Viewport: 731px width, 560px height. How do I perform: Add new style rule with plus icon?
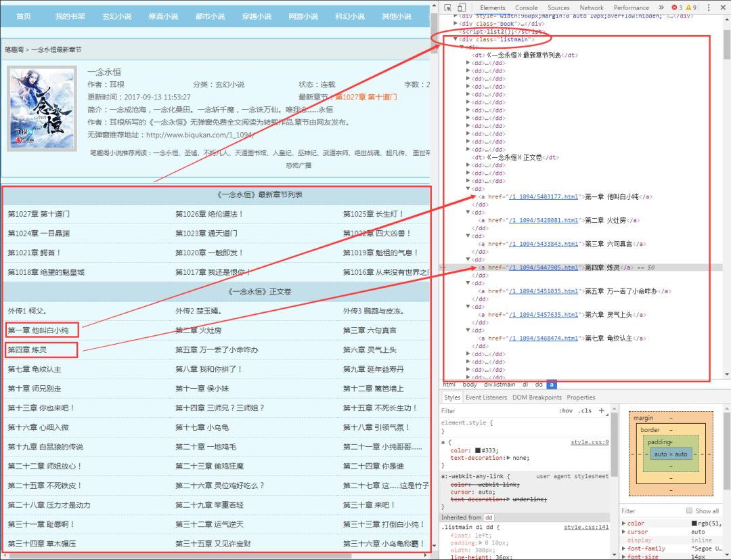(x=602, y=411)
